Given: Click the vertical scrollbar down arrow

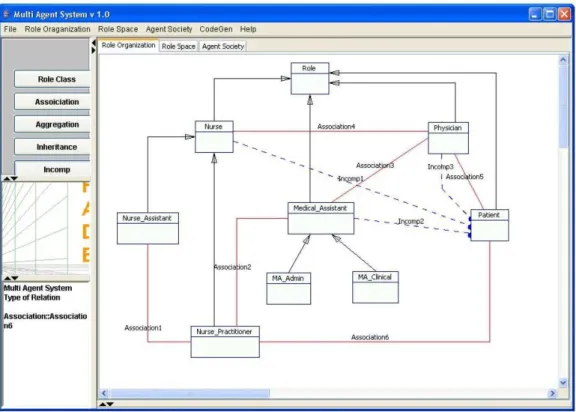Looking at the screenshot, I should 563,383.
